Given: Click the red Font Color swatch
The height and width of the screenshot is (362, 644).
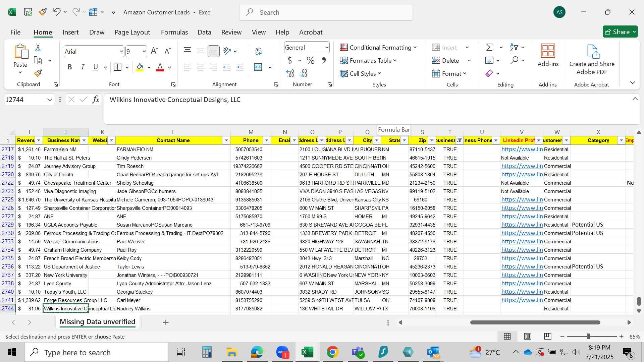Looking at the screenshot, I should (160, 67).
